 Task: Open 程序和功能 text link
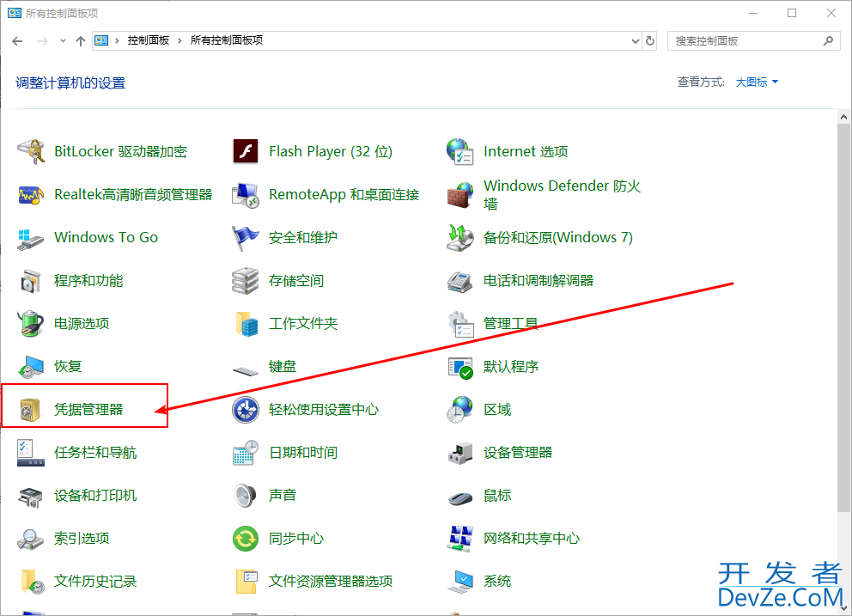88,281
